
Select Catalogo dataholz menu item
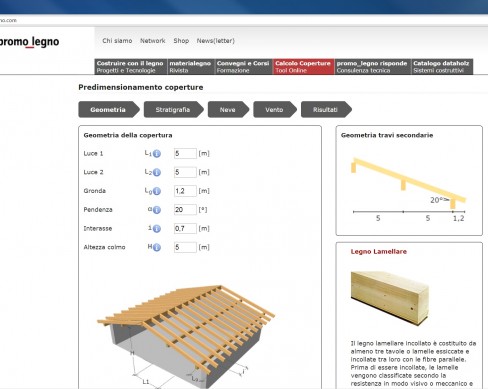442,67
